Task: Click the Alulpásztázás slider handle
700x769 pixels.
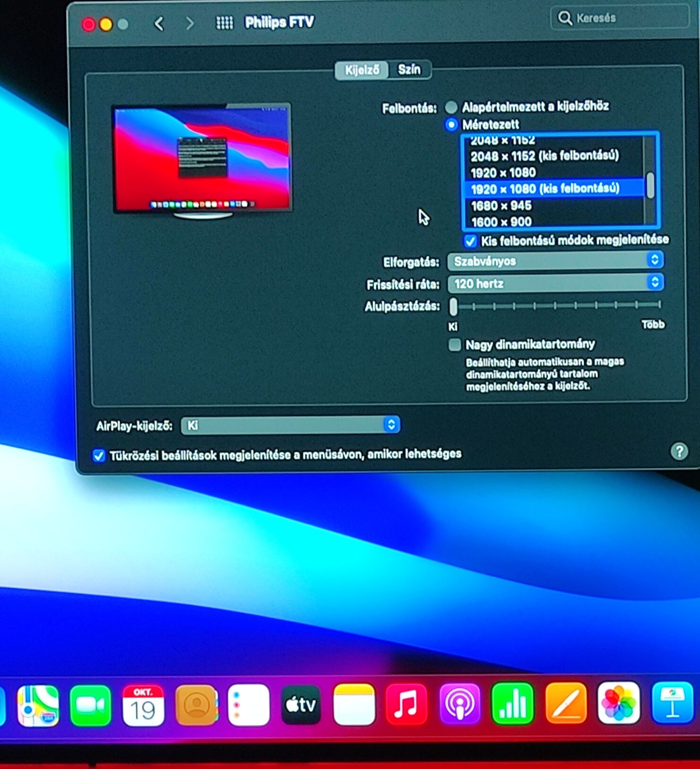Action: [453, 306]
